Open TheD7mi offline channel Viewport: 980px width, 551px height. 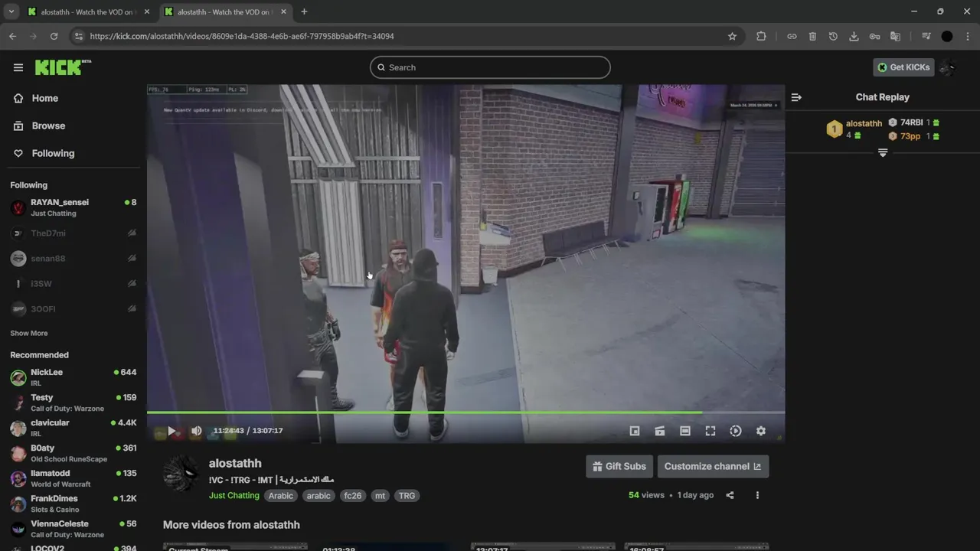(73, 233)
